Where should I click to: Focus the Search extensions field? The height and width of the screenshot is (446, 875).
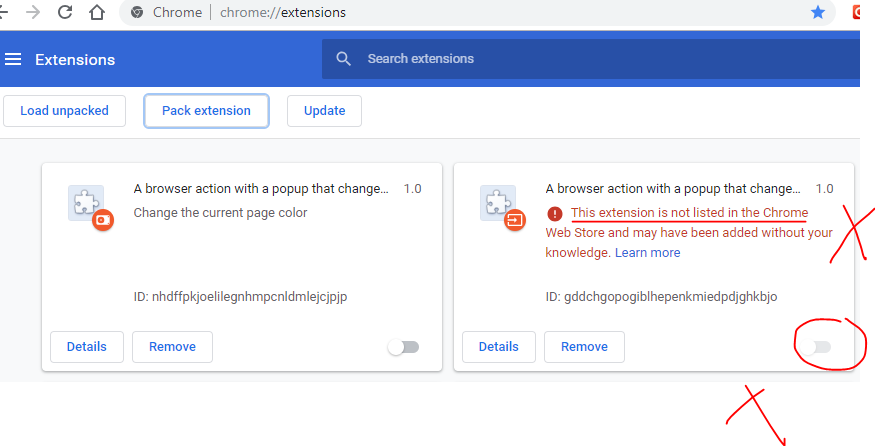(x=590, y=59)
